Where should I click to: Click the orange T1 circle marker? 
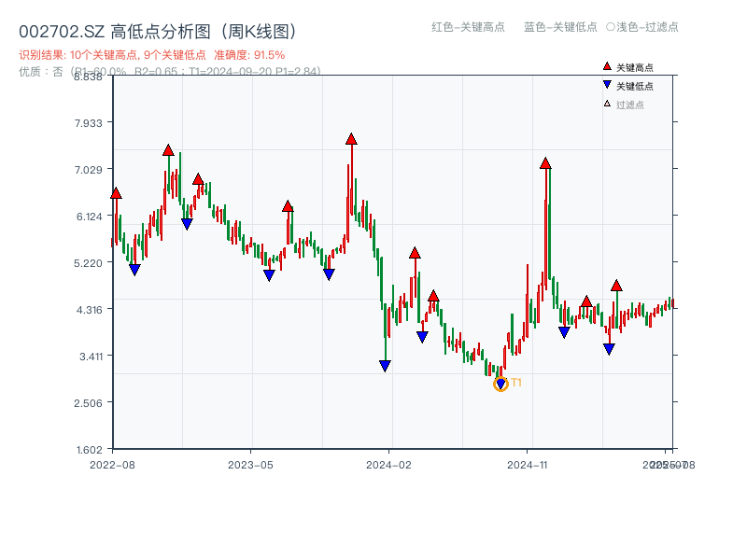(500, 383)
